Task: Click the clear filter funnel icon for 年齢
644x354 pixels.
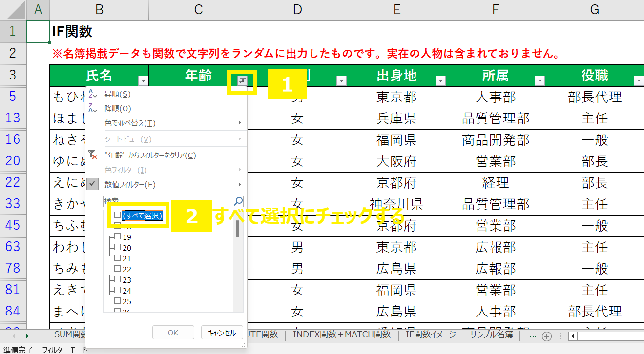Action: [x=93, y=155]
